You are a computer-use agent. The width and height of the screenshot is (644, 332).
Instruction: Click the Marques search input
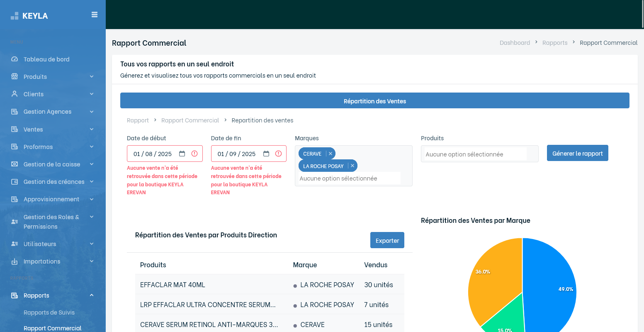pos(350,178)
